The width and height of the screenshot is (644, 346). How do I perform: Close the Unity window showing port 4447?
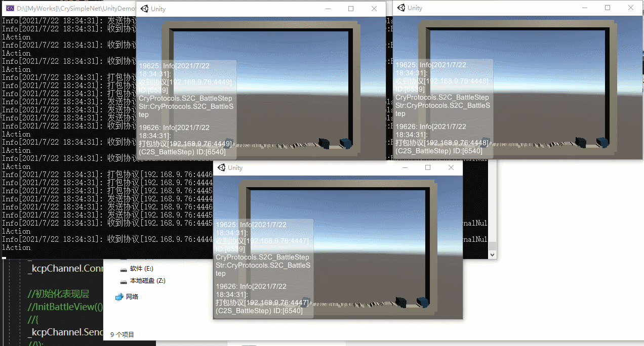coord(451,167)
